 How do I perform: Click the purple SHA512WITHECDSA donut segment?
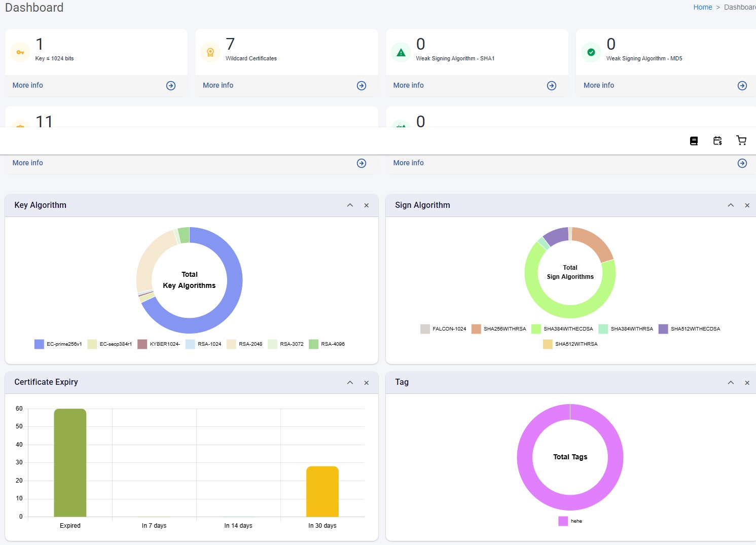coord(557,236)
